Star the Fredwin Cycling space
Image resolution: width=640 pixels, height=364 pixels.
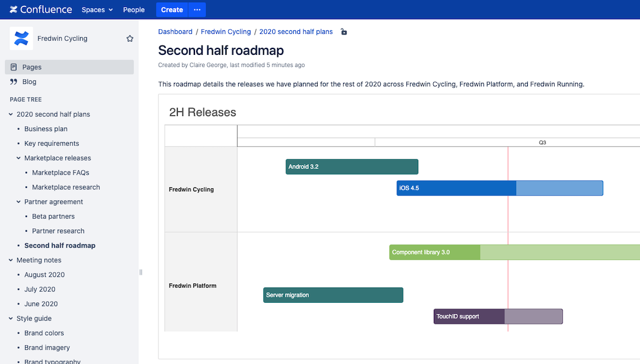[130, 38]
